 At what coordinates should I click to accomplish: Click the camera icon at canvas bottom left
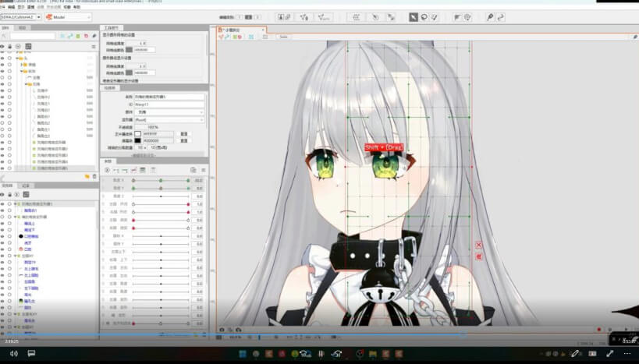pos(222,330)
